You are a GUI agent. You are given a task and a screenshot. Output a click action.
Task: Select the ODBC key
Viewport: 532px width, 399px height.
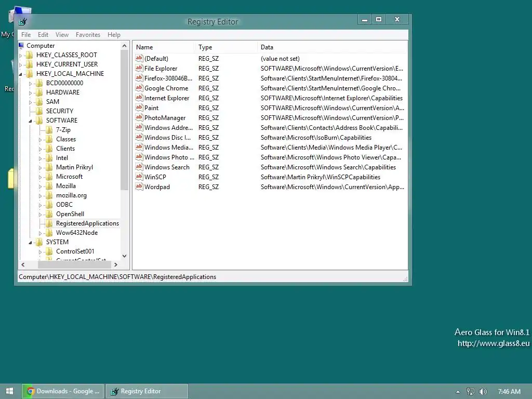pyautogui.click(x=64, y=205)
